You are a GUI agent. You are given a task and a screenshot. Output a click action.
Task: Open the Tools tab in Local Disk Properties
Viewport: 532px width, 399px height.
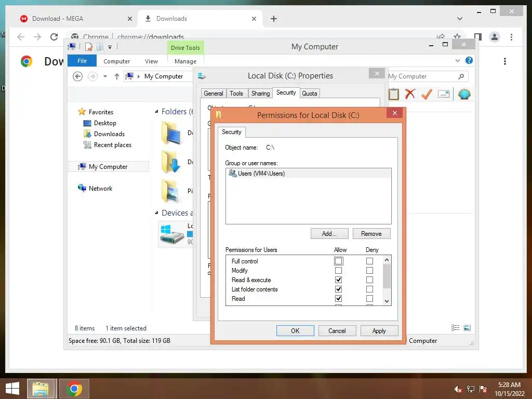coord(236,94)
